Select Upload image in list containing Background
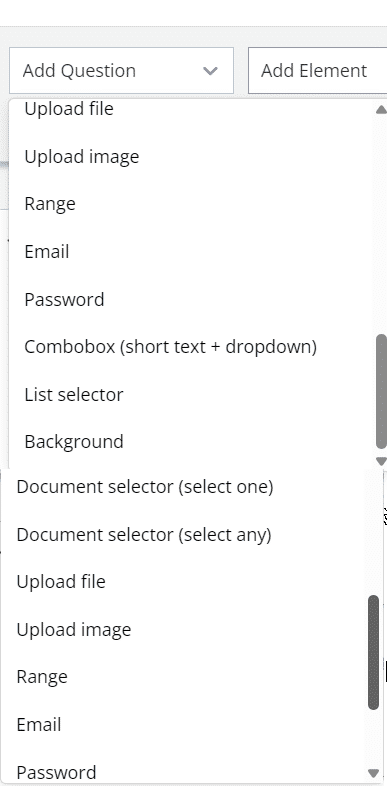387x786 pixels. [82, 157]
